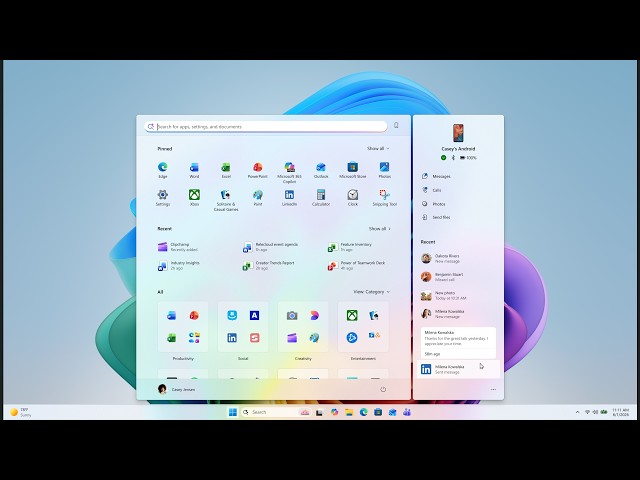Open the weather widget on the taskbar
Image resolution: width=640 pixels, height=480 pixels.
20,412
